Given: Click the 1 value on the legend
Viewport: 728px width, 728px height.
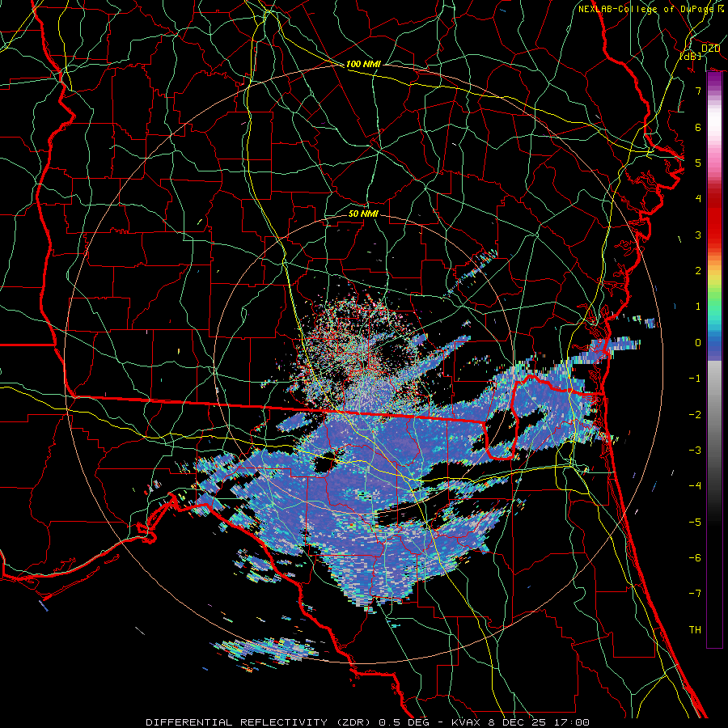Looking at the screenshot, I should (698, 307).
